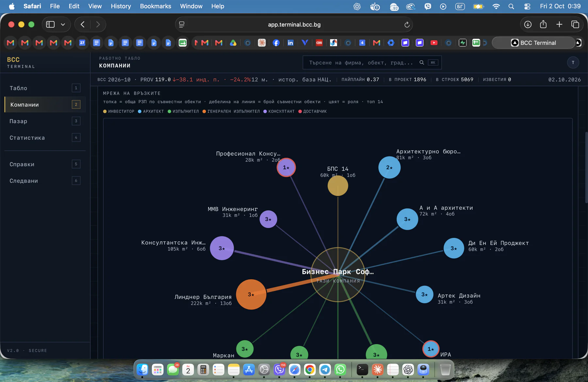Open Safari downloads icon
The image size is (588, 382).
coord(528,25)
